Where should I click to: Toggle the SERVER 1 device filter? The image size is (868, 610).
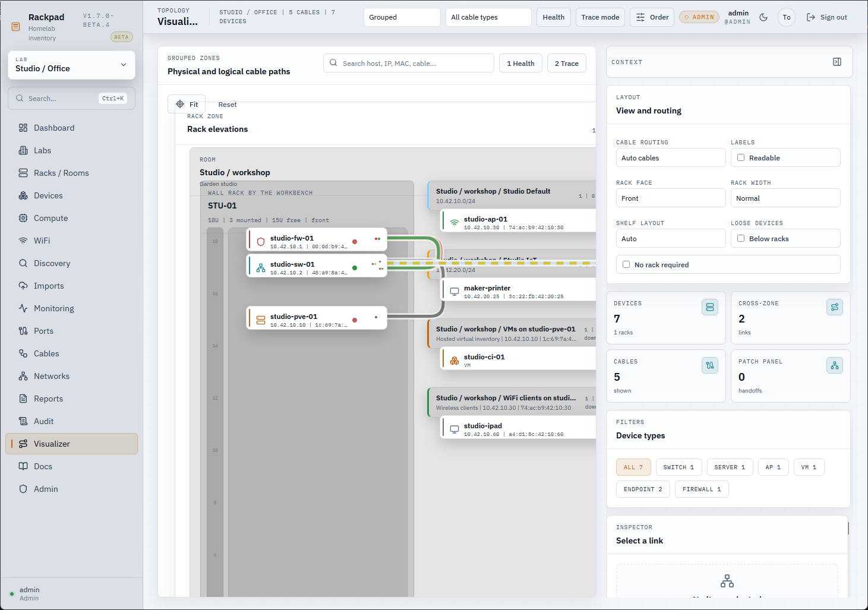point(730,467)
